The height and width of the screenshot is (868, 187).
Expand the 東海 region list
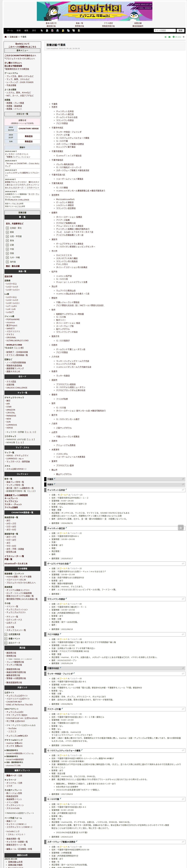[x=7, y=241]
